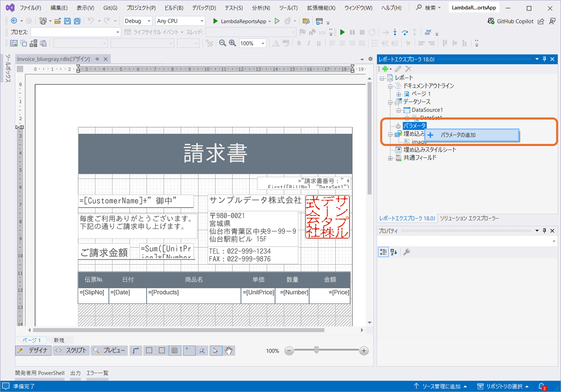Click alphabetical sort icon in Properties panel
This screenshot has height=392, width=561.
tap(394, 252)
